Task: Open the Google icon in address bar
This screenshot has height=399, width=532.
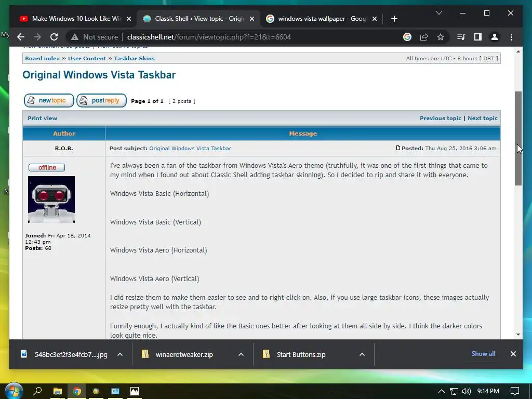Action: (x=407, y=37)
